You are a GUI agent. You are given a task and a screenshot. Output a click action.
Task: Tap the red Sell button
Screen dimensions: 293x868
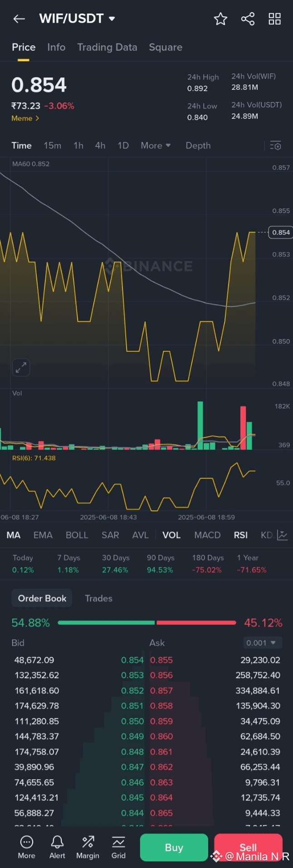click(x=248, y=848)
